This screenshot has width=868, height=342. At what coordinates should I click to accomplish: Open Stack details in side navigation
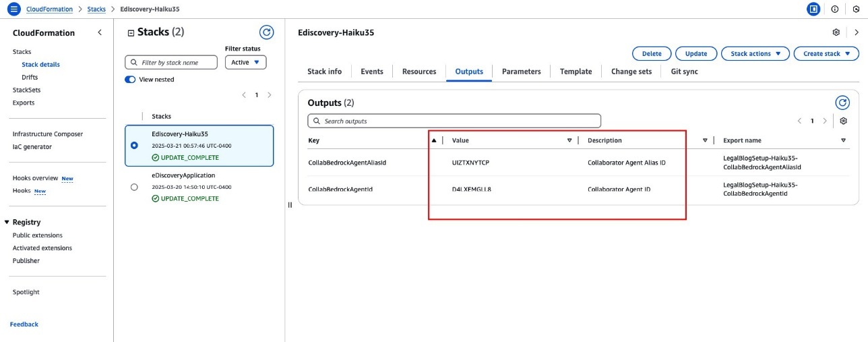(x=40, y=65)
